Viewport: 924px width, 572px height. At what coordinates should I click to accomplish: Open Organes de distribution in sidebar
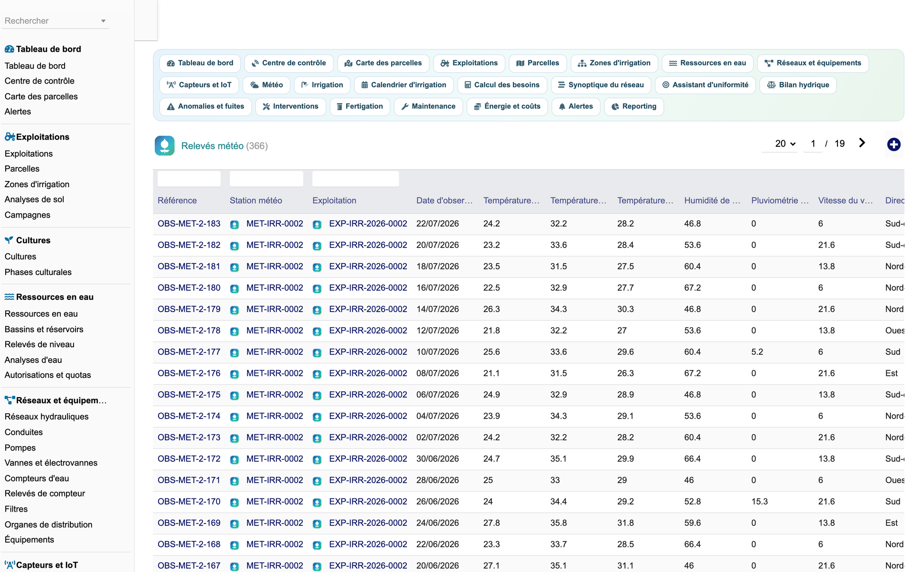click(48, 524)
